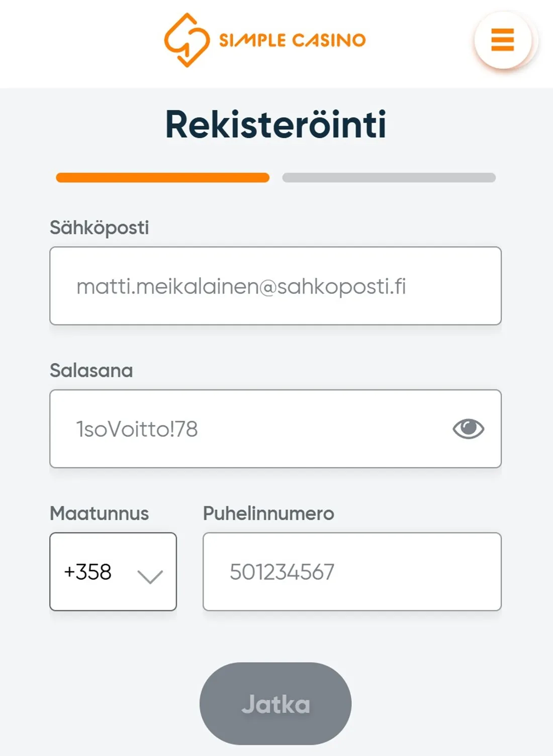This screenshot has width=553, height=756.
Task: Select the second registration step indicator
Action: click(388, 177)
